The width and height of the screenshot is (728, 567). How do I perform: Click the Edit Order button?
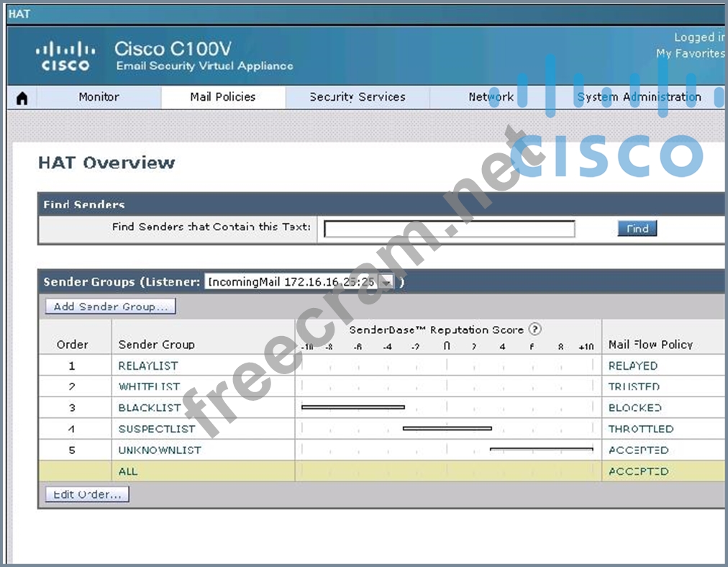(x=87, y=494)
